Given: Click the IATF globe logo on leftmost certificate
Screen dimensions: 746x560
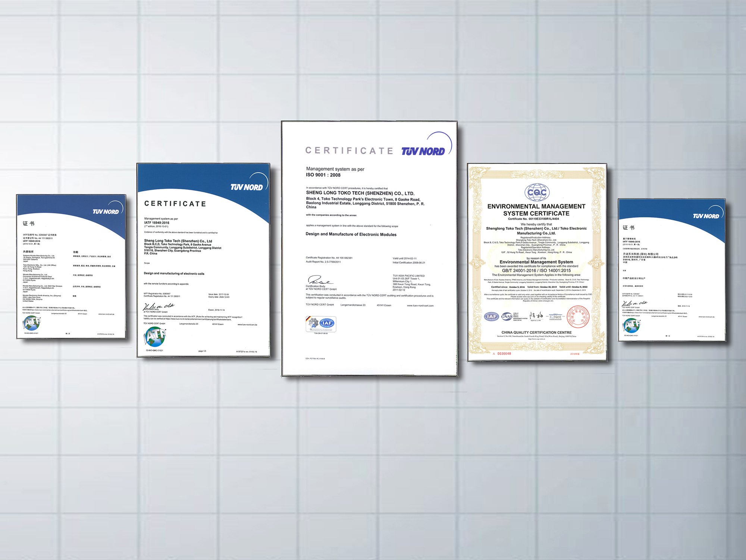Looking at the screenshot, I should (31, 323).
